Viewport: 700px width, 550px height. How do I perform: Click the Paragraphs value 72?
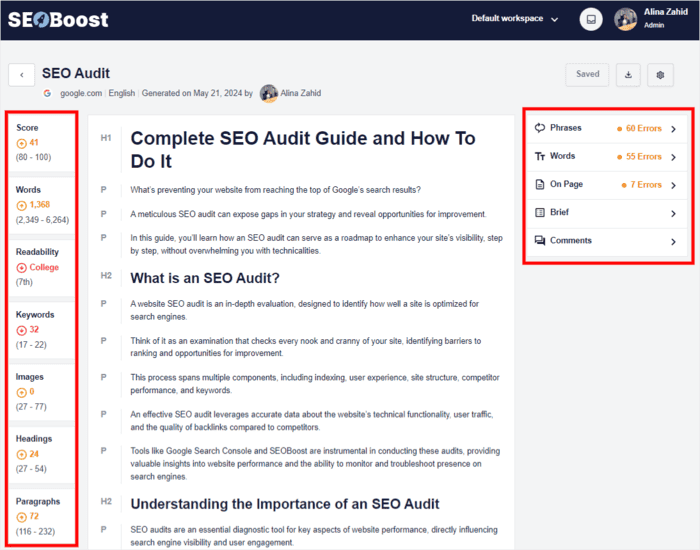[x=34, y=517]
